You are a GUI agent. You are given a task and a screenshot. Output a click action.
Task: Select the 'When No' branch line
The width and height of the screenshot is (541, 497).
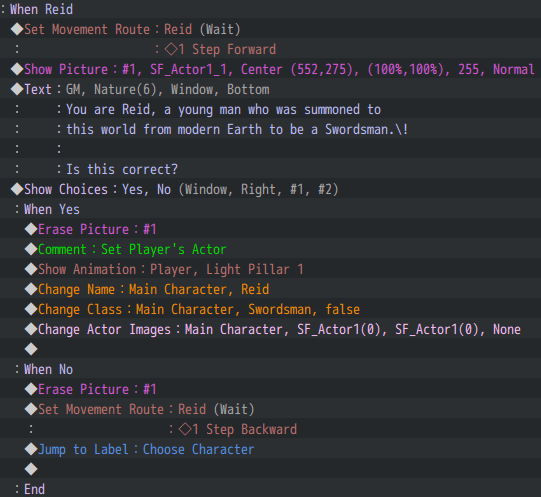pyautogui.click(x=270, y=369)
